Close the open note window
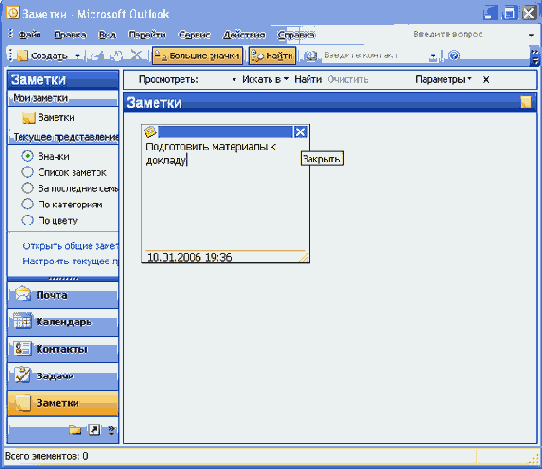 click(300, 132)
